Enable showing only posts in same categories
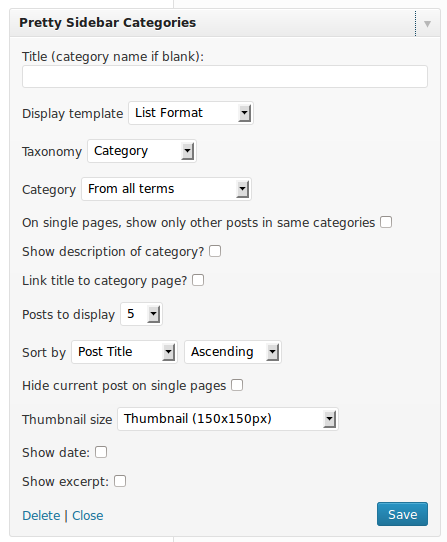The image size is (447, 542). [386, 222]
